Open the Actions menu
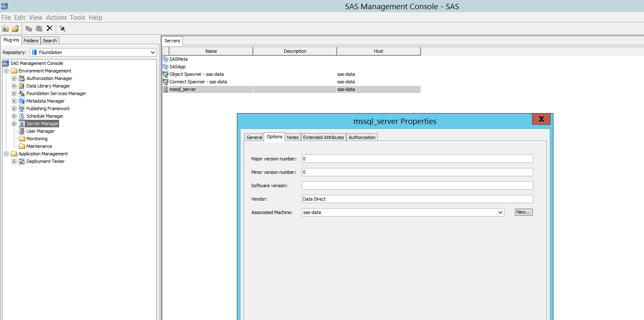The width and height of the screenshot is (644, 320). [x=56, y=18]
